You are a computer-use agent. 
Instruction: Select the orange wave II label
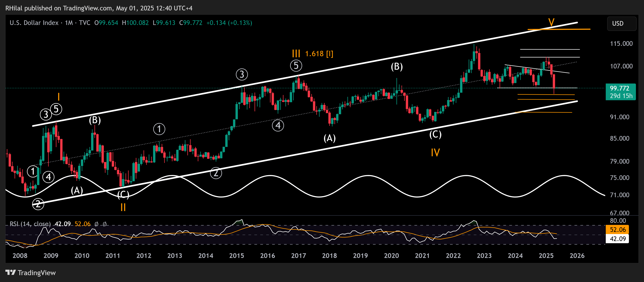click(123, 207)
